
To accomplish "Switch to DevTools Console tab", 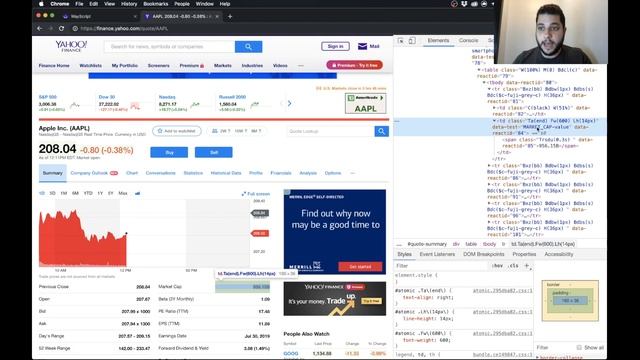I will [468, 40].
